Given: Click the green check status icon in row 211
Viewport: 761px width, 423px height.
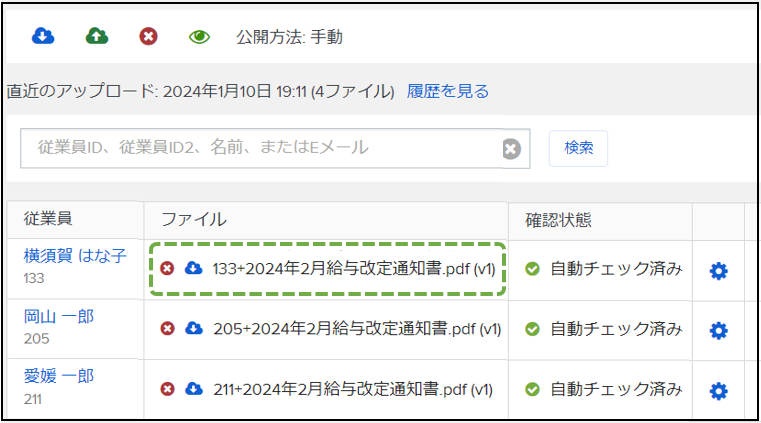Looking at the screenshot, I should click(532, 389).
